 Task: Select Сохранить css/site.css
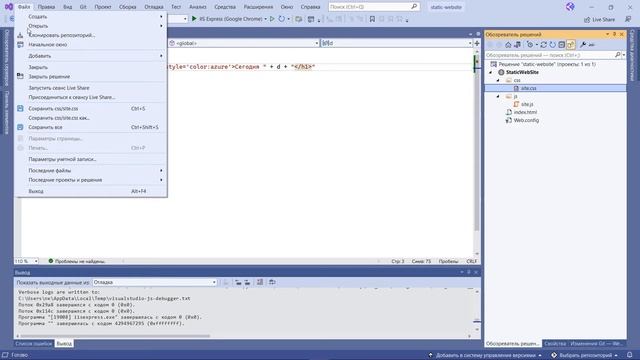(91, 109)
